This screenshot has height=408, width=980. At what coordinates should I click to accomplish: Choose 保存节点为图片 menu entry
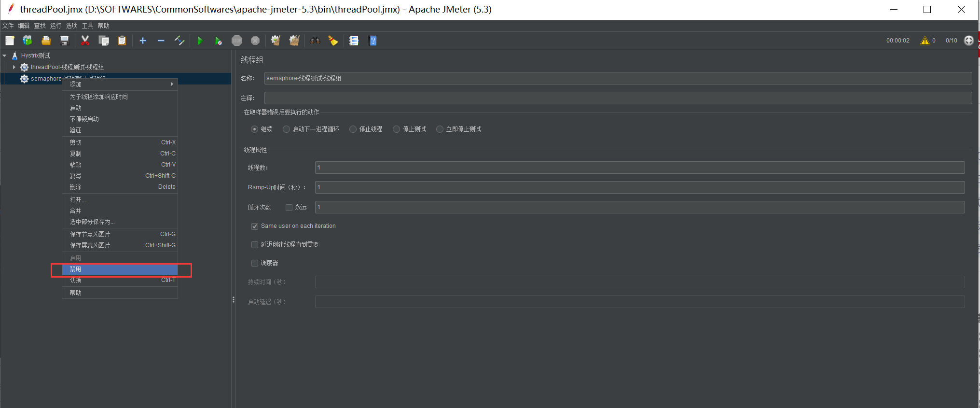[120, 234]
